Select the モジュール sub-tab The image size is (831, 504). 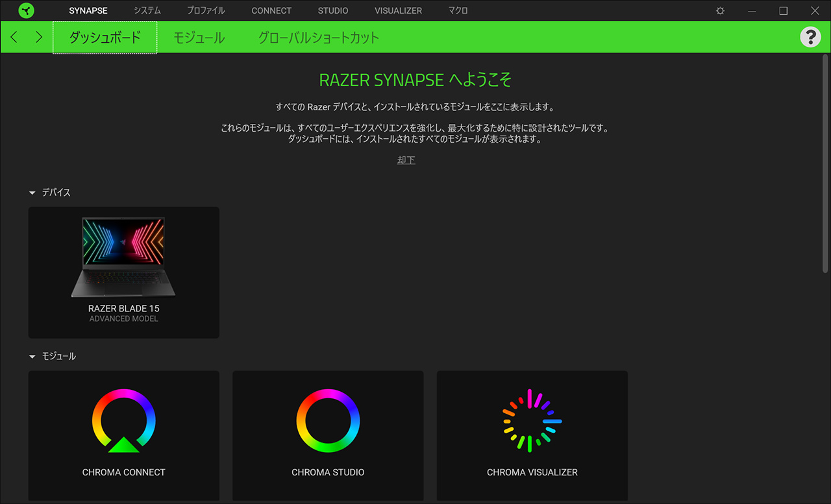[x=199, y=38]
